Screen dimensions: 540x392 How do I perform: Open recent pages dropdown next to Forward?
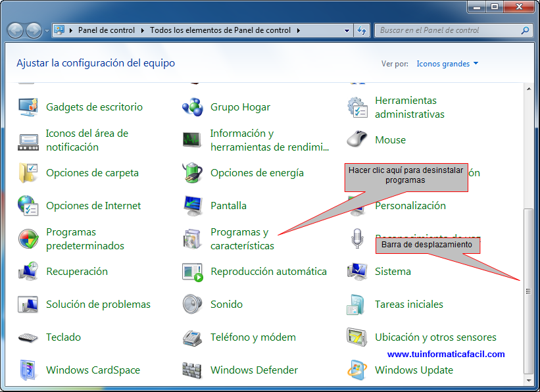pos(47,31)
